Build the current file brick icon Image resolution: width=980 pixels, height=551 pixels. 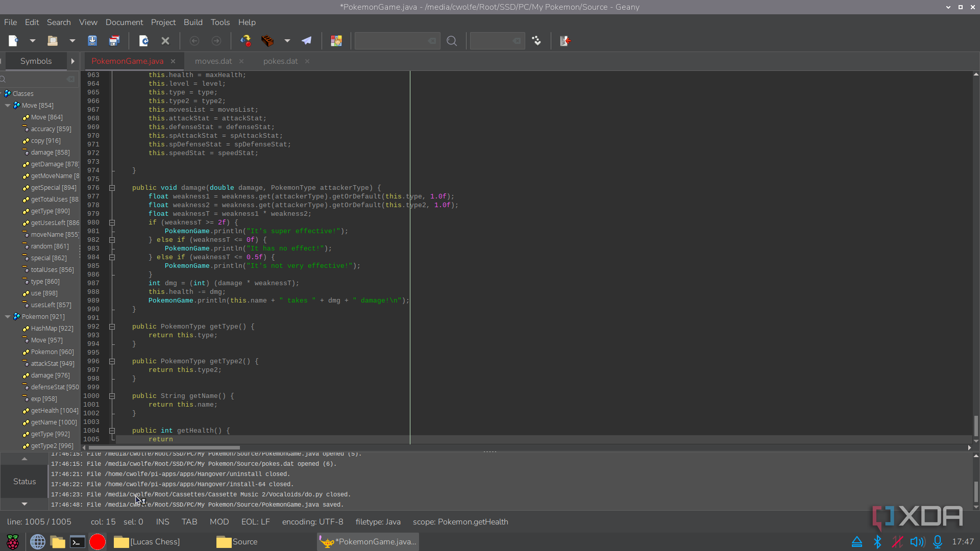[267, 41]
